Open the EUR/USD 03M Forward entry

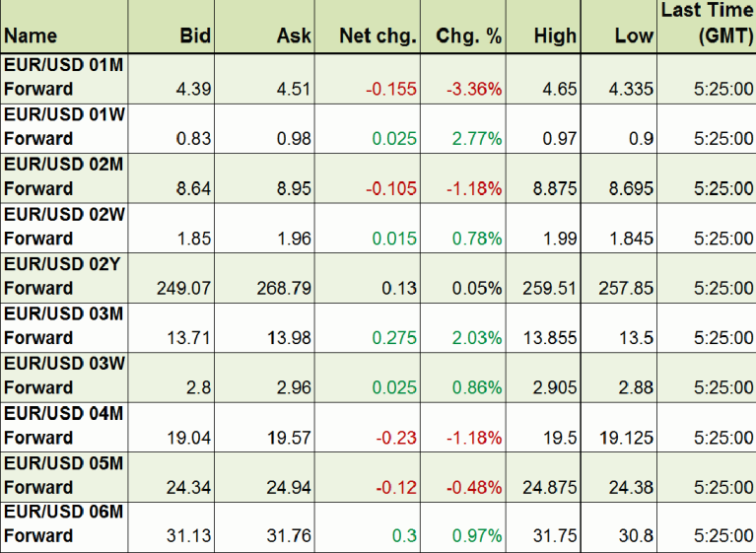tap(64, 326)
